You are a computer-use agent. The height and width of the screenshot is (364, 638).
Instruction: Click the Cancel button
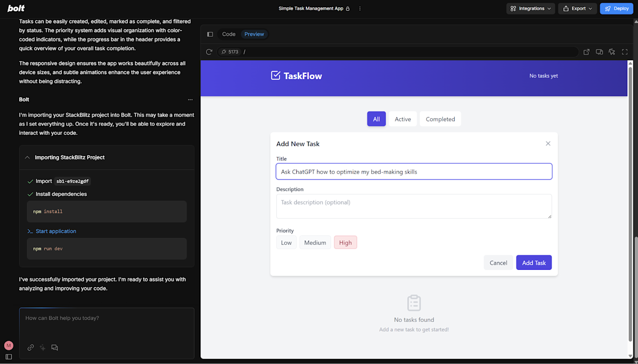(498, 262)
